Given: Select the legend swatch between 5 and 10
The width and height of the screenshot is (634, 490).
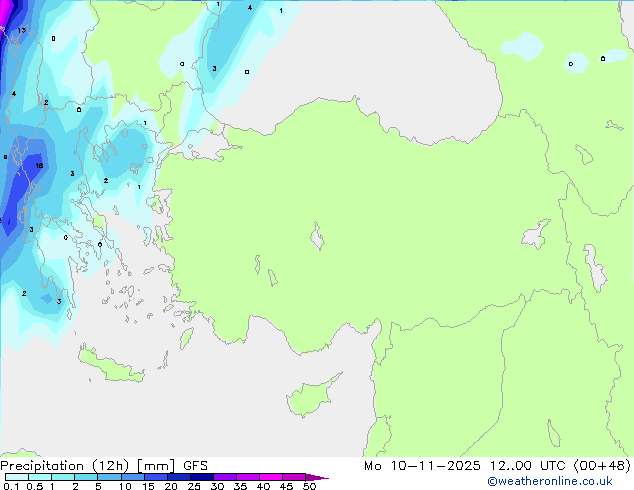Looking at the screenshot, I should tap(109, 477).
